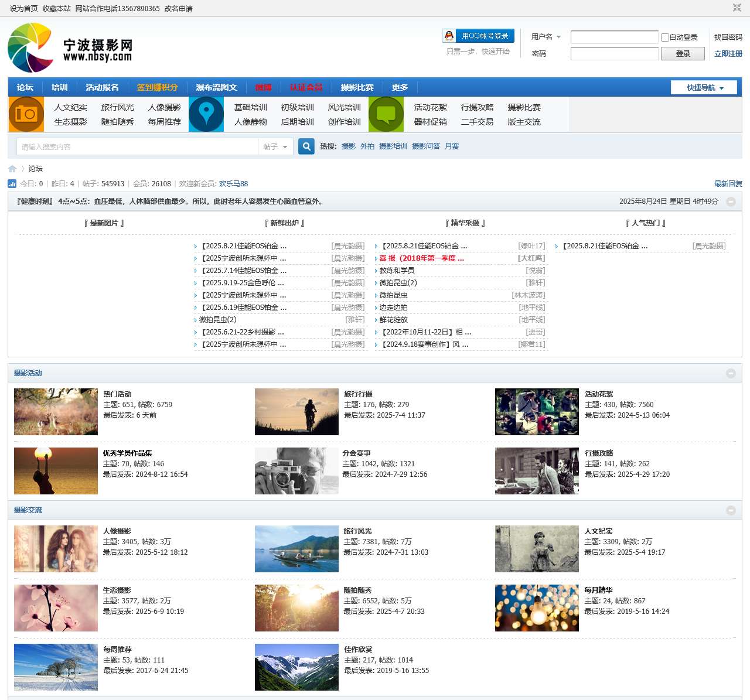Viewport: 750px width, 700px height.
Task: Enable the auto-login checkbox
Action: (665, 37)
